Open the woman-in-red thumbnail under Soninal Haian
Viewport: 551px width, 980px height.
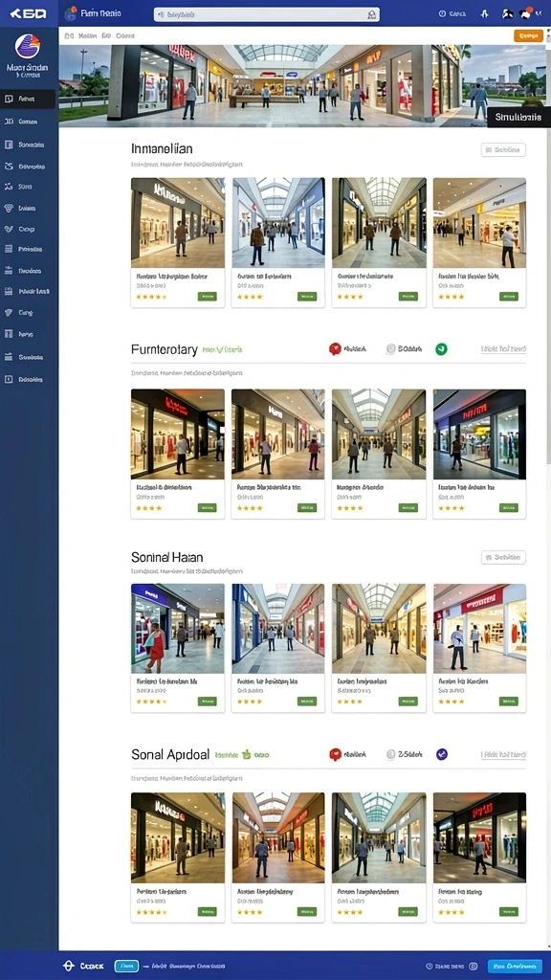tap(178, 629)
